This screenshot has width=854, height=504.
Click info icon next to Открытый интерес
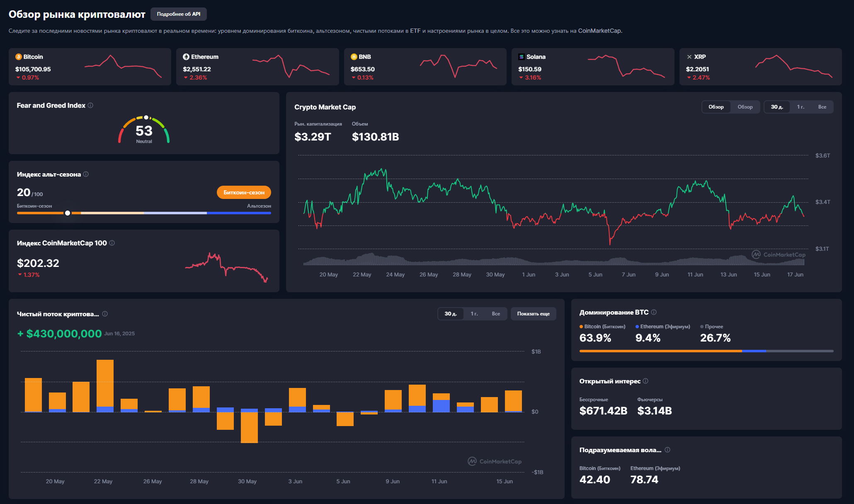645,381
